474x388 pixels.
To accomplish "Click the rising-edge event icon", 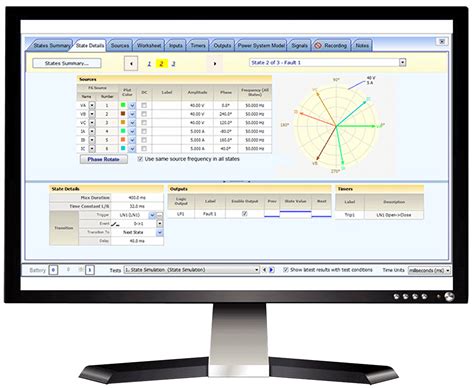I will (115, 224).
